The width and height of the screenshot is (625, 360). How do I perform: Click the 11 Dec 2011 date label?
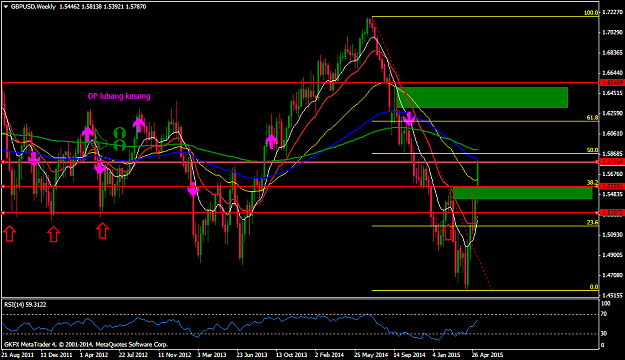pyautogui.click(x=56, y=354)
